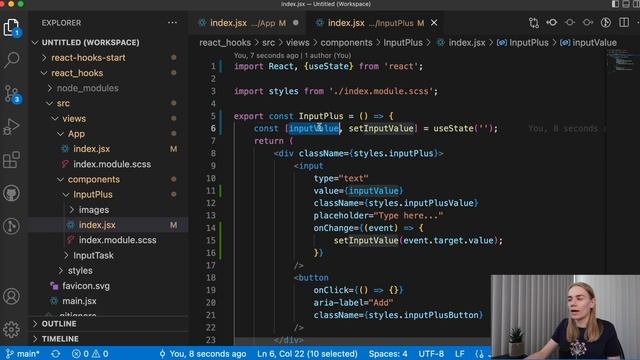
Task: Click the errors and warnings indicator
Action: pos(90,353)
